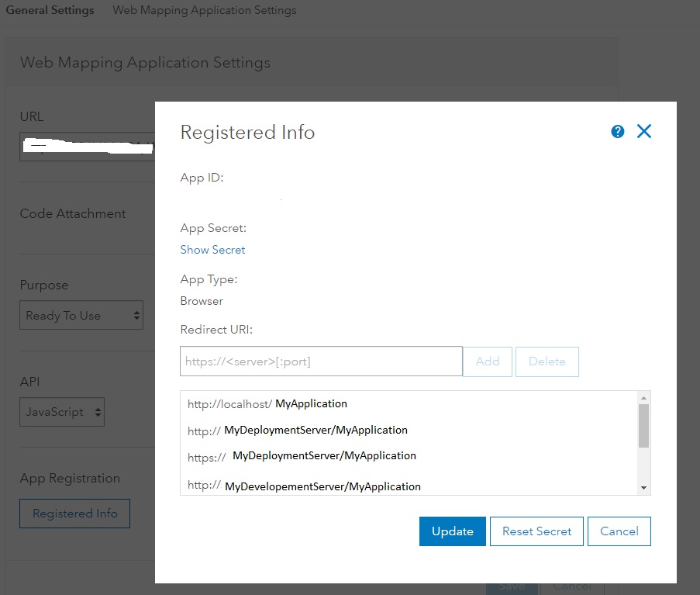The height and width of the screenshot is (595, 700).
Task: Click the Update button
Action: point(453,531)
